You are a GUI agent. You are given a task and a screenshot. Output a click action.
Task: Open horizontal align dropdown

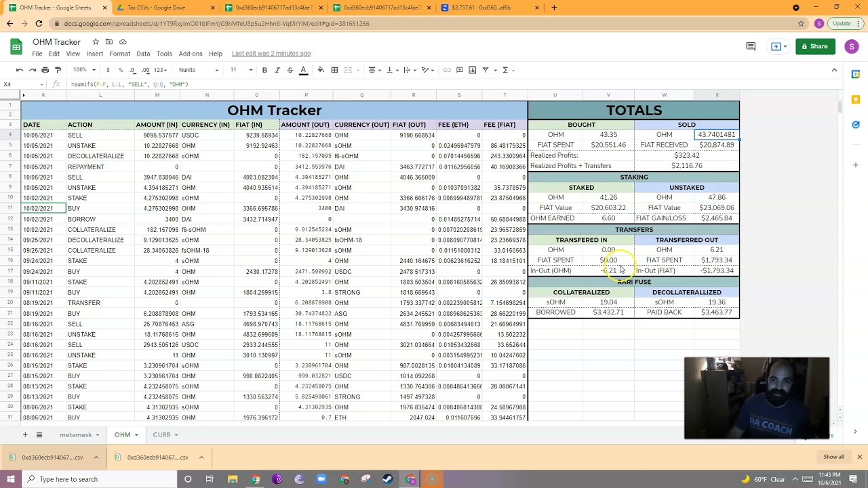click(374, 70)
